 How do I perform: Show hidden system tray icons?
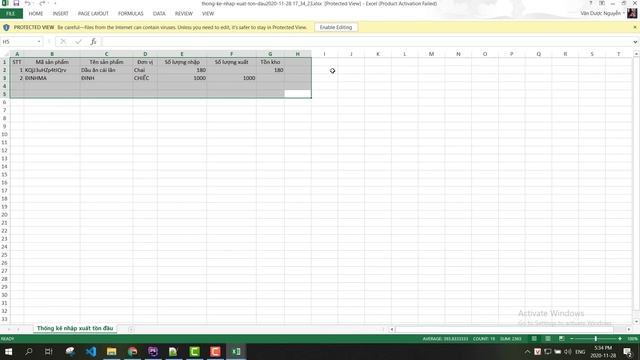(x=527, y=351)
